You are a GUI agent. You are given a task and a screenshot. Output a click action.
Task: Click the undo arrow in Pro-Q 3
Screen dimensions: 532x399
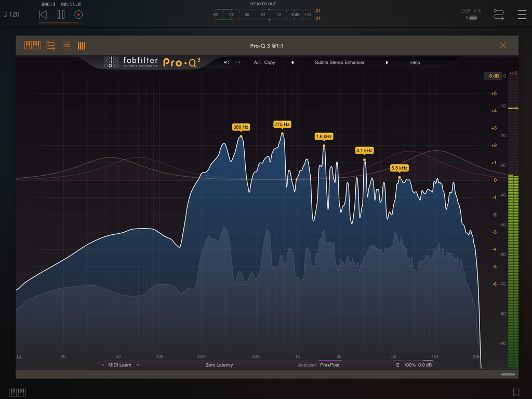click(227, 62)
